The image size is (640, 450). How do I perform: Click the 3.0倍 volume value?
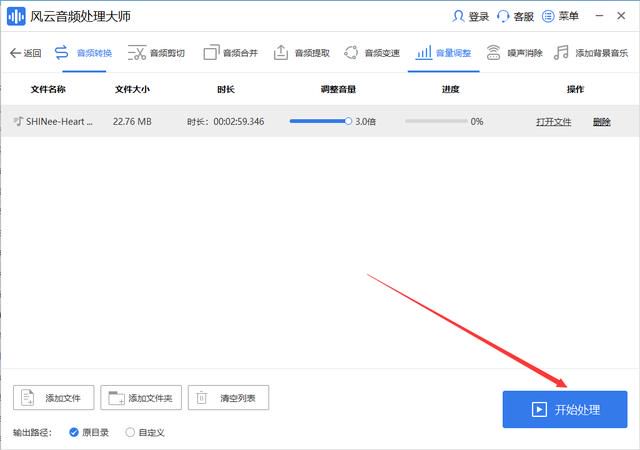[x=365, y=121]
